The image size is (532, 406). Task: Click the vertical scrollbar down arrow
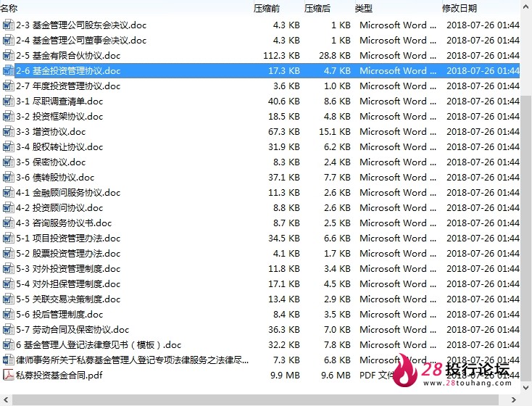pos(526,387)
